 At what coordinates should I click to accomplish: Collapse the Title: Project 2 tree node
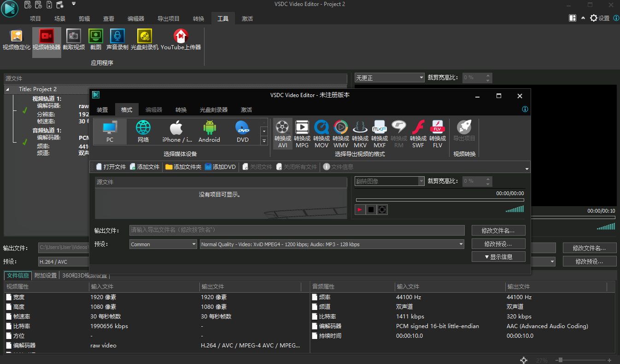(x=7, y=89)
